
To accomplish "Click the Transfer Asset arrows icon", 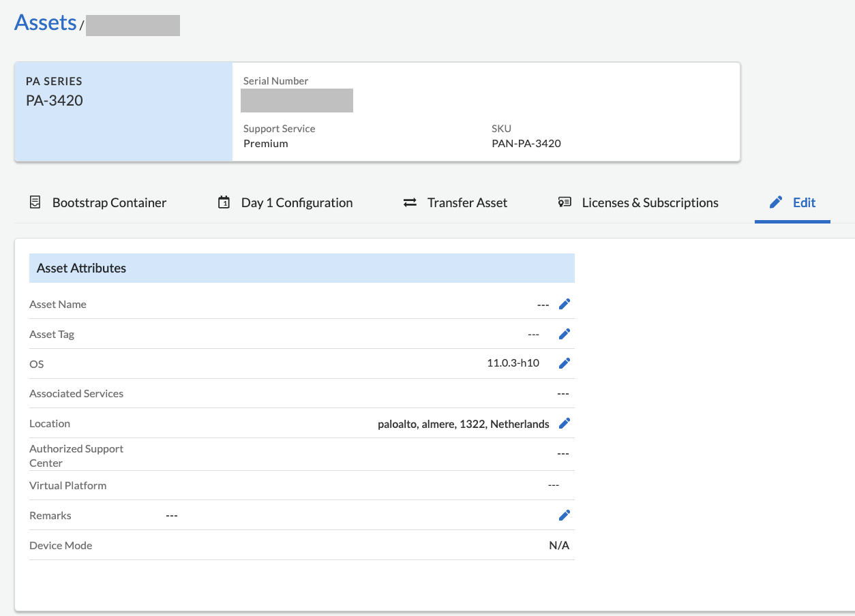I will tap(410, 202).
